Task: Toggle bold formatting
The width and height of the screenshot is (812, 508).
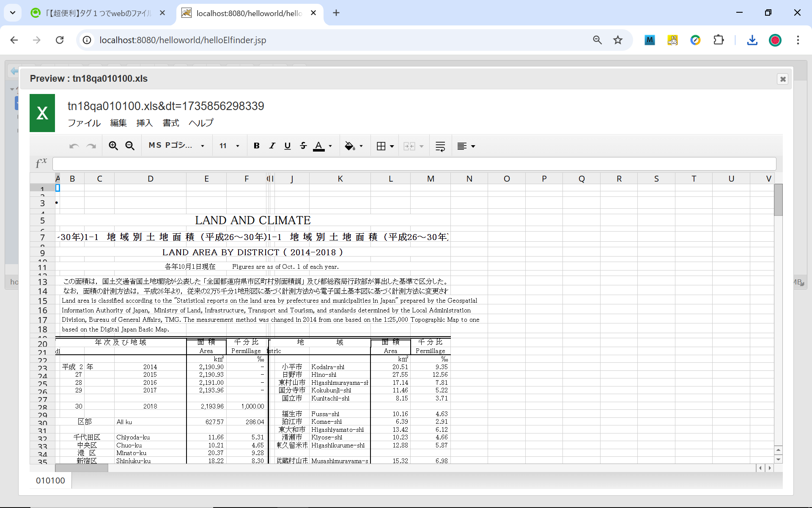Action: point(256,146)
